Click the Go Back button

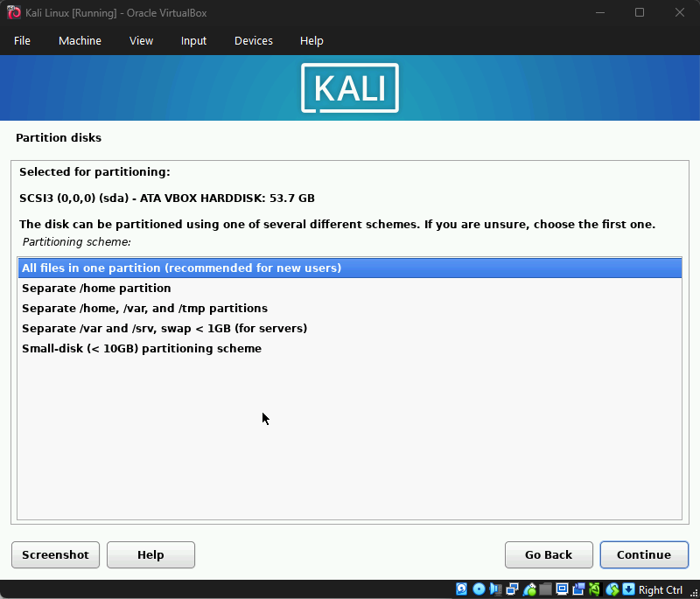pos(548,554)
